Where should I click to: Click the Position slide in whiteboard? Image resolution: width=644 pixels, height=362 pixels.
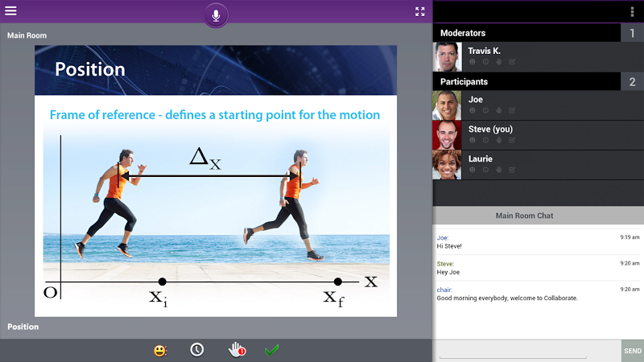point(216,181)
